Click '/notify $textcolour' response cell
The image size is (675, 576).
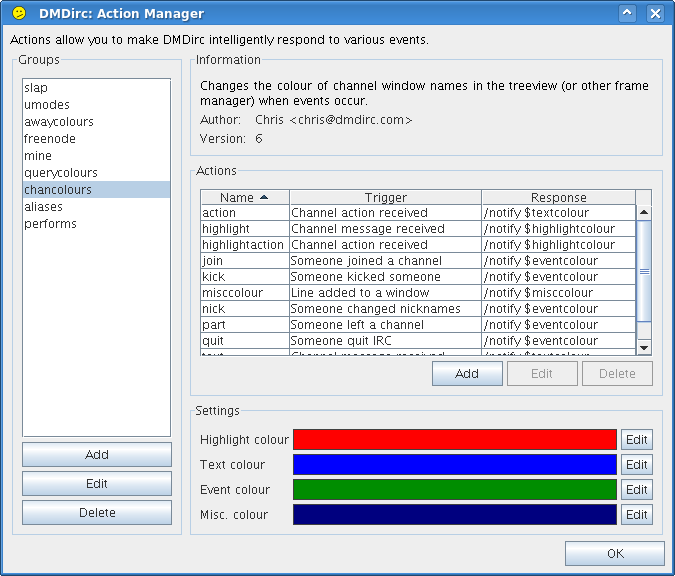click(x=558, y=213)
